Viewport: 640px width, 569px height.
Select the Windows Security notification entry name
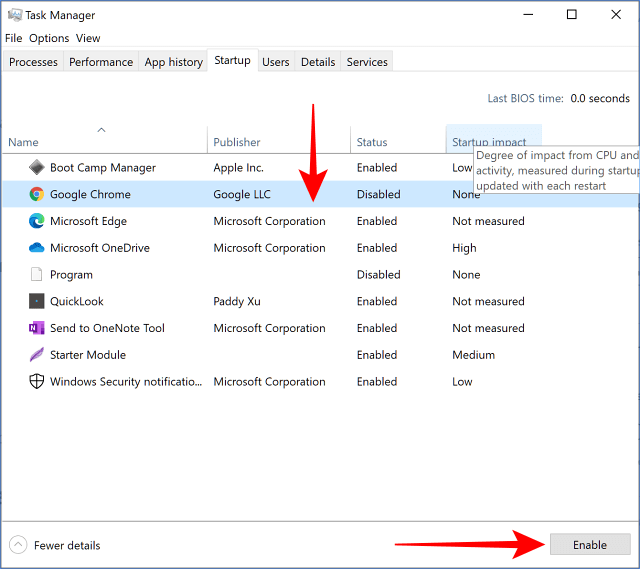(x=126, y=382)
